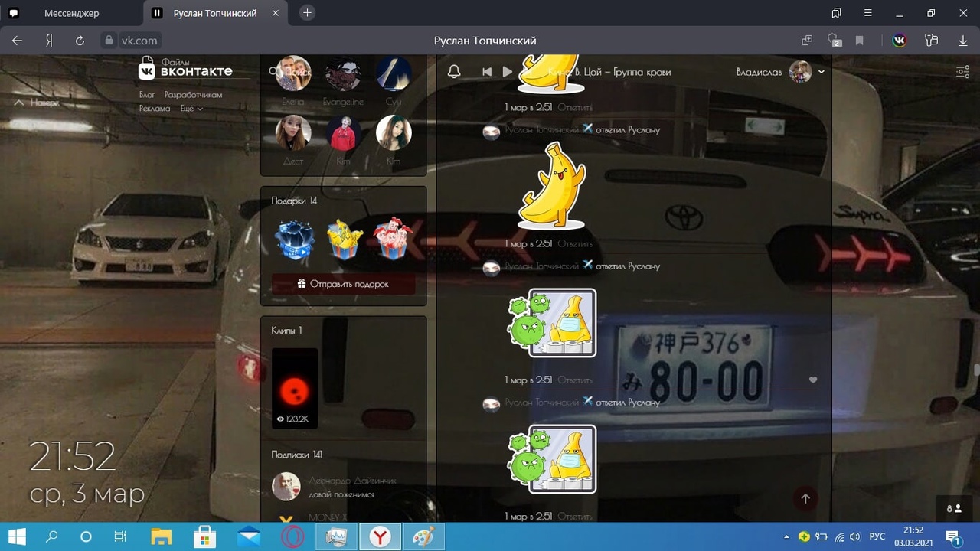This screenshot has width=980, height=551.
Task: Skip to the previous audio track
Action: [x=487, y=72]
